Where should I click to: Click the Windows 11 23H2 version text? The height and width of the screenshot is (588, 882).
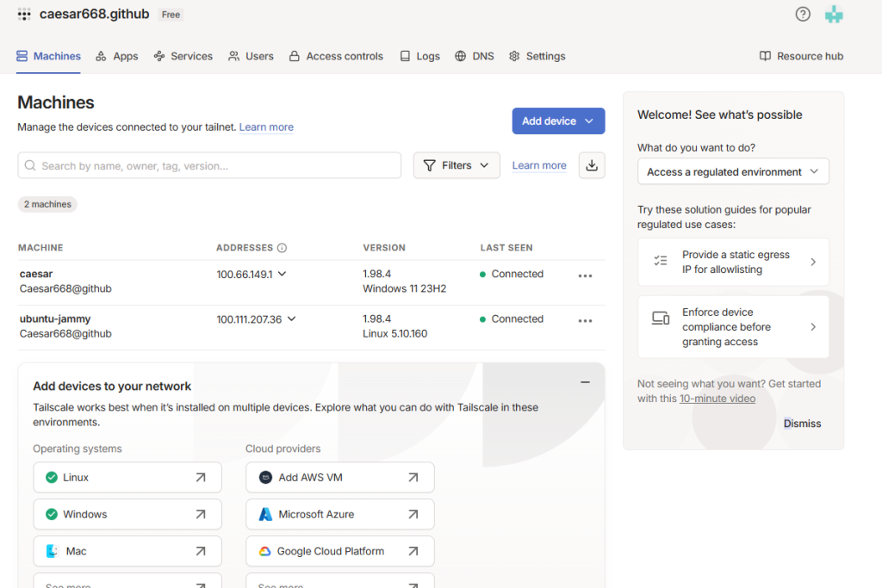[x=405, y=288]
